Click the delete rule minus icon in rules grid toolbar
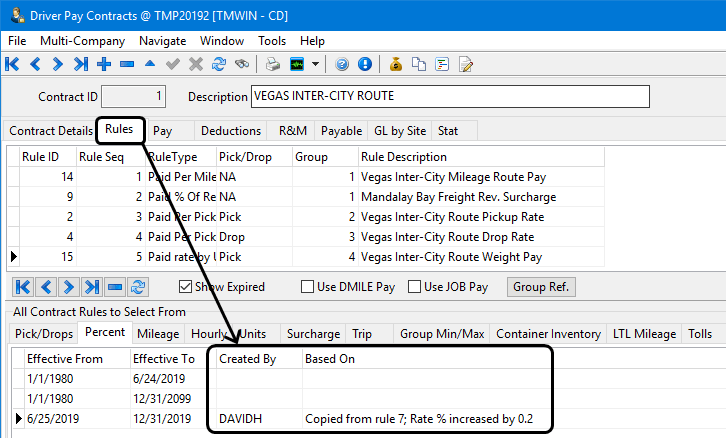The width and height of the screenshot is (726, 438). click(x=115, y=287)
